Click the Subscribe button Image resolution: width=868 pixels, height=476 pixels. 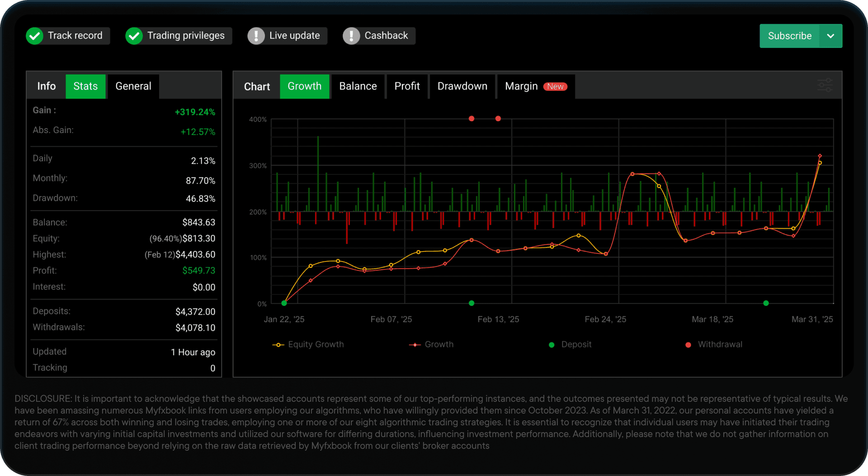[789, 36]
